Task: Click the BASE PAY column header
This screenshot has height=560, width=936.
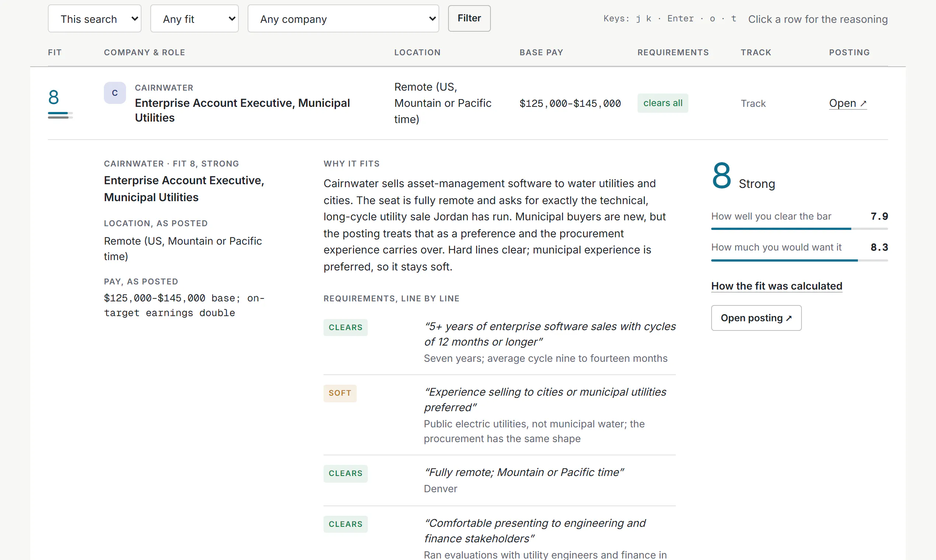Action: tap(541, 52)
